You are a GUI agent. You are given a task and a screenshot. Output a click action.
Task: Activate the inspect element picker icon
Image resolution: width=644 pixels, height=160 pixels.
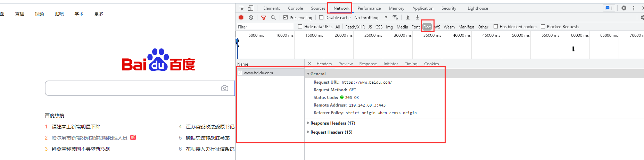point(241,8)
